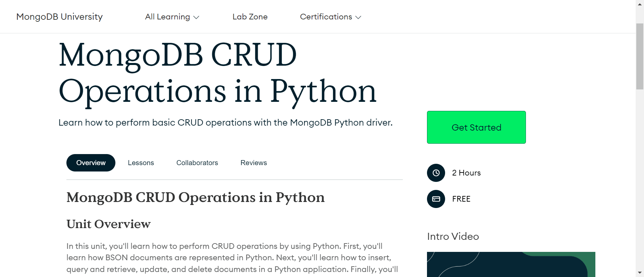Click the clock icon beside 2 Hours
Viewport: 644px width, 277px height.
[436, 173]
